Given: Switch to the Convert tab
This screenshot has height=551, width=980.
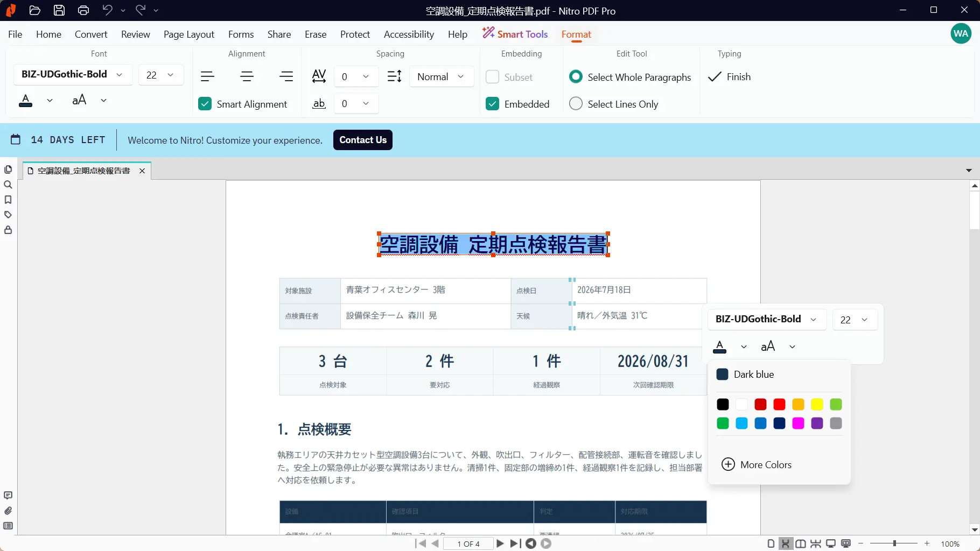Looking at the screenshot, I should (x=91, y=34).
